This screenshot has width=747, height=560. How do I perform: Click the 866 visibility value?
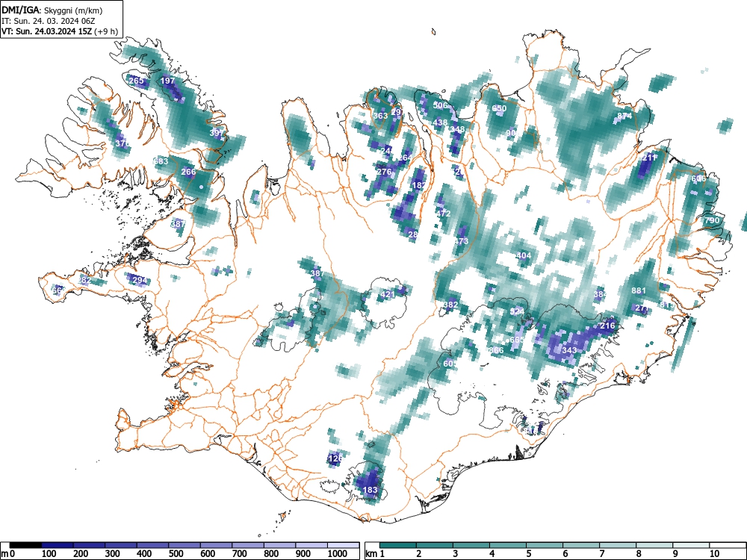click(x=496, y=350)
